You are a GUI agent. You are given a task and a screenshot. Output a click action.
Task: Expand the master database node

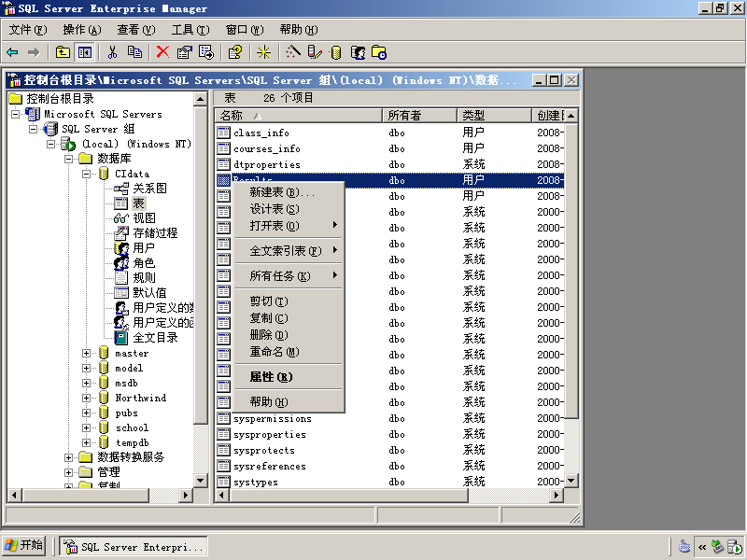(86, 353)
